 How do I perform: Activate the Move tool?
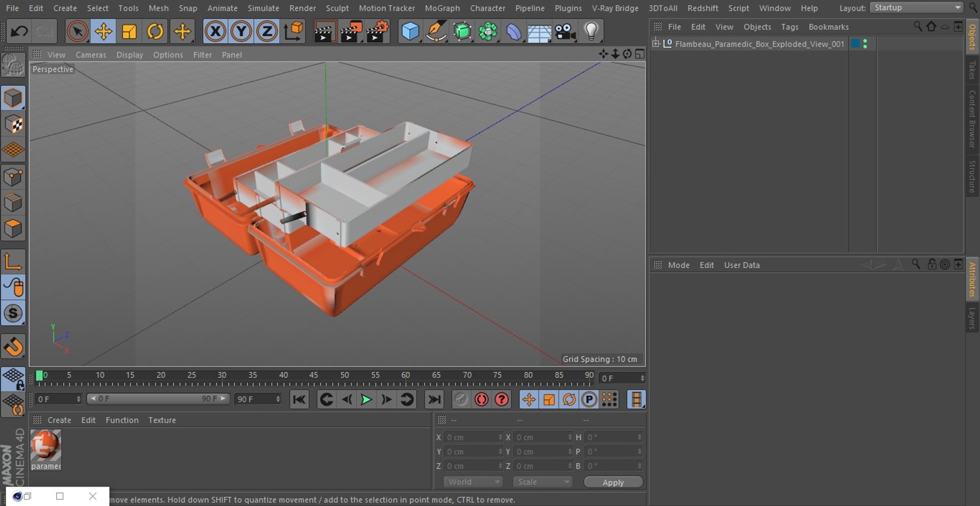coord(103,32)
